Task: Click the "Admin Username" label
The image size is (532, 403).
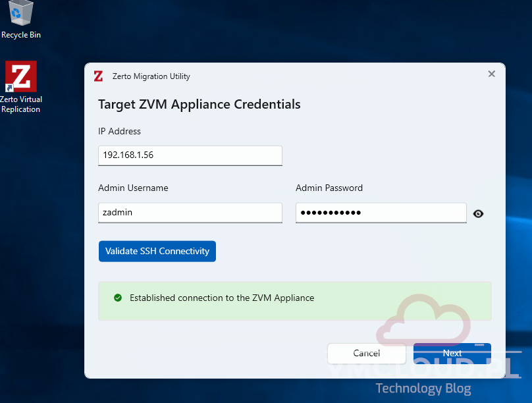Action: click(x=133, y=188)
